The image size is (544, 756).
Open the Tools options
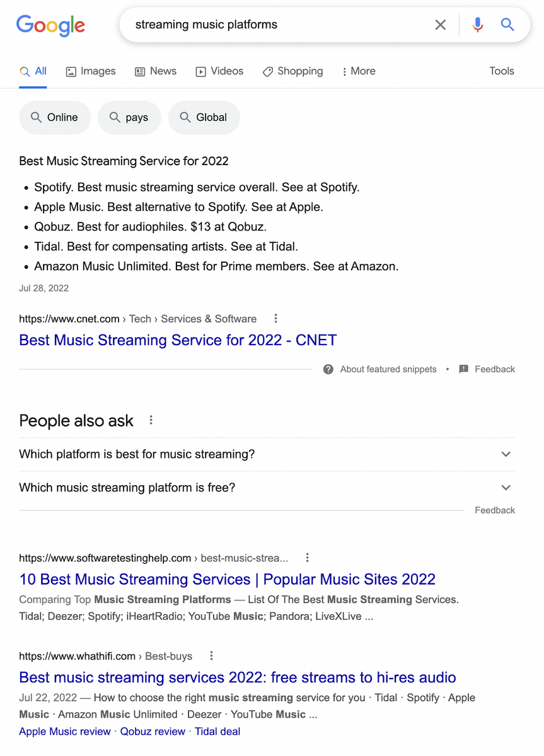(x=501, y=71)
